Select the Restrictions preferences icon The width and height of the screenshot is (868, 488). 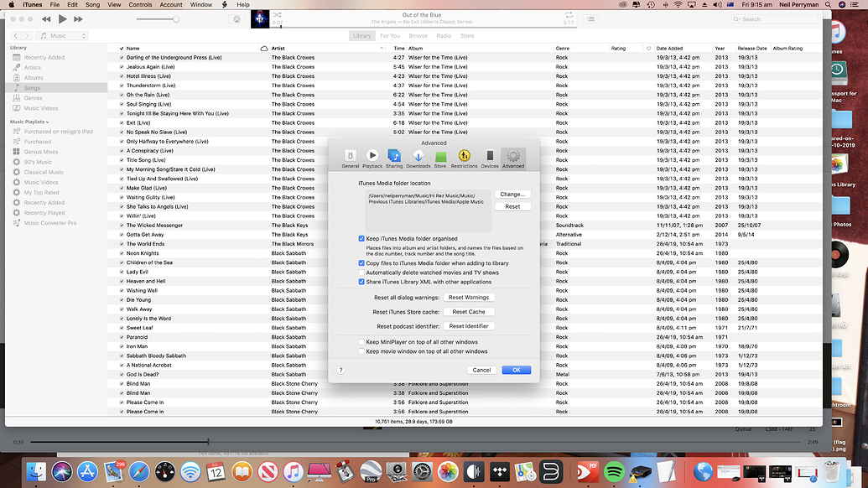[x=464, y=158]
